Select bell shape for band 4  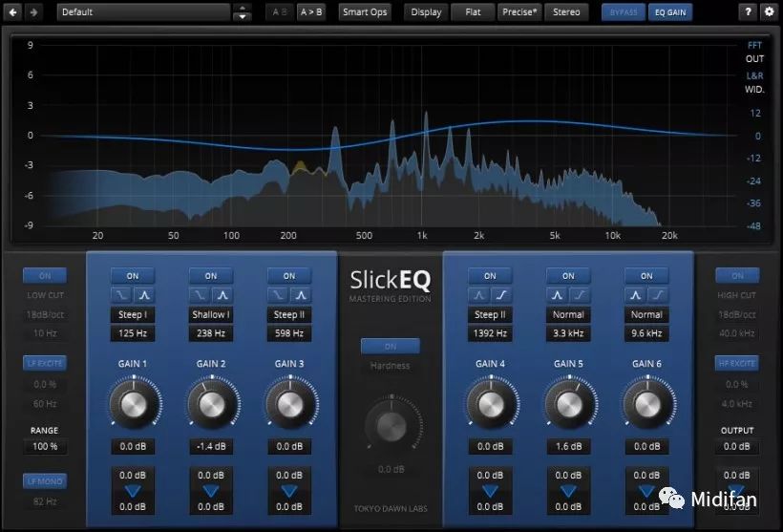tap(479, 295)
